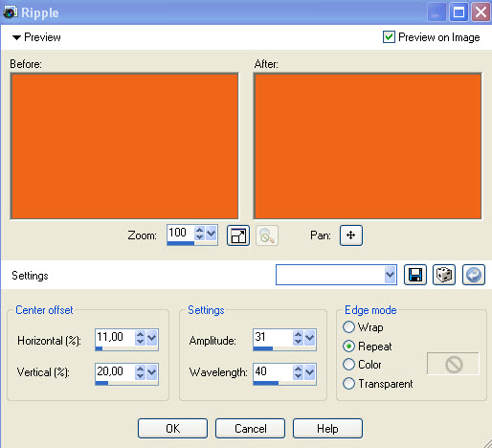Screen dimensions: 492x448
Task: Open the Zoom value dropdown arrow
Action: [x=211, y=234]
